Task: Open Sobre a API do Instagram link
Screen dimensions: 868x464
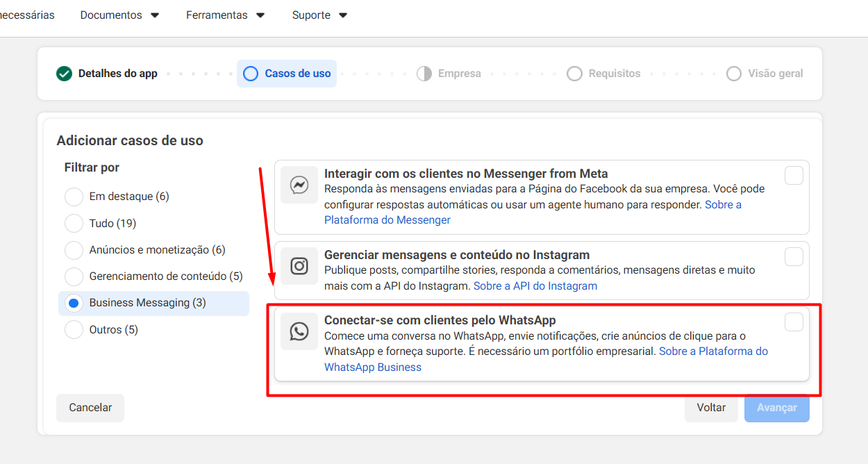Action: (x=535, y=286)
